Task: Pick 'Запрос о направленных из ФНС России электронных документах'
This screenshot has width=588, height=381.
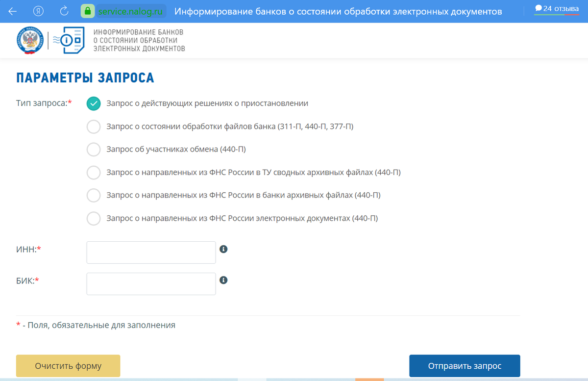Action: point(94,218)
